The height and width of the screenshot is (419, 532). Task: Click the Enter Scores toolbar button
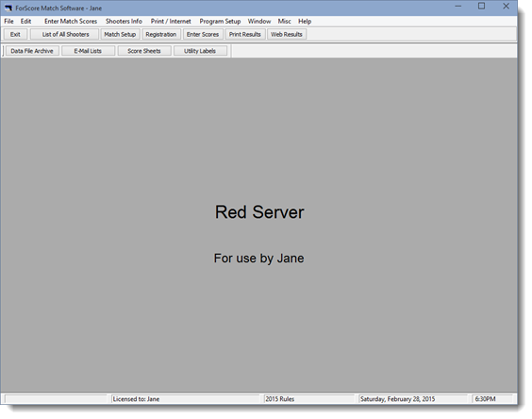click(x=203, y=34)
